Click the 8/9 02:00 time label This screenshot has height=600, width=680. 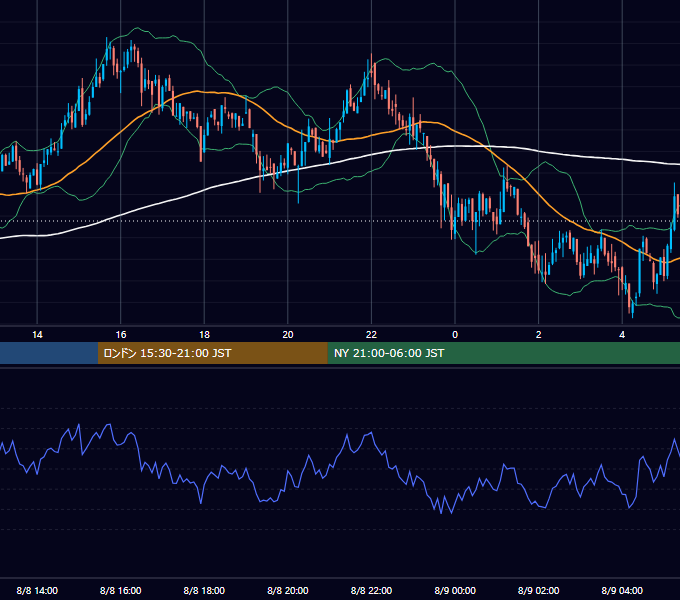pos(539,590)
